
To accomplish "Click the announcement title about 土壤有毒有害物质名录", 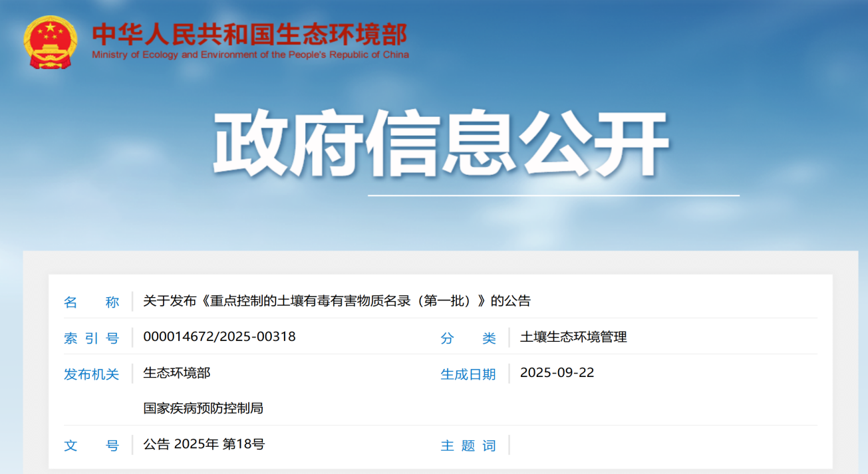I will [x=337, y=301].
